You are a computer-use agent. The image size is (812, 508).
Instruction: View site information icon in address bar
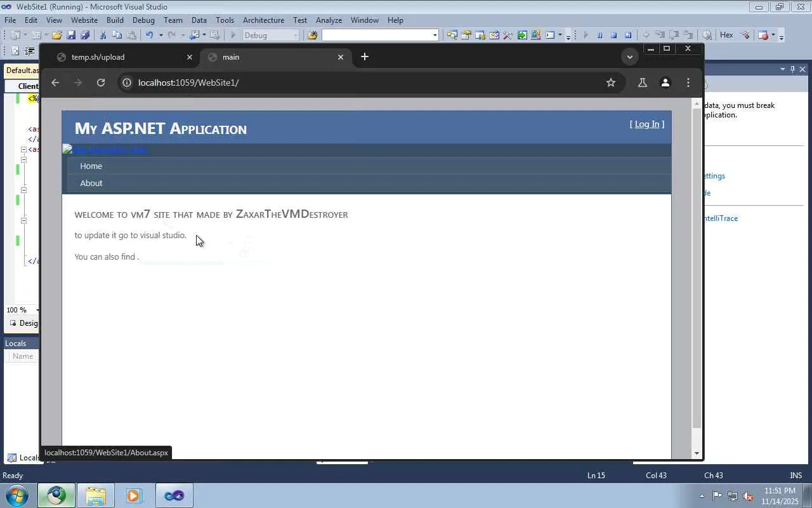click(127, 83)
